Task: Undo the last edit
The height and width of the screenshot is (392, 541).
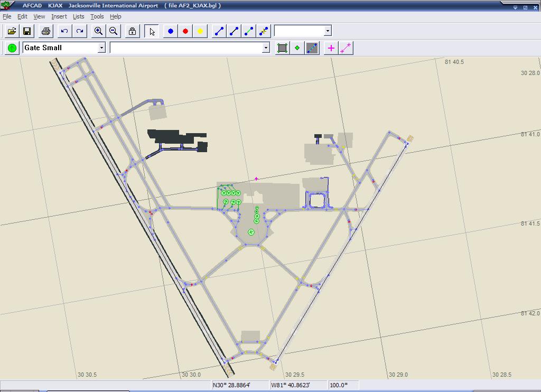Action: tap(64, 31)
